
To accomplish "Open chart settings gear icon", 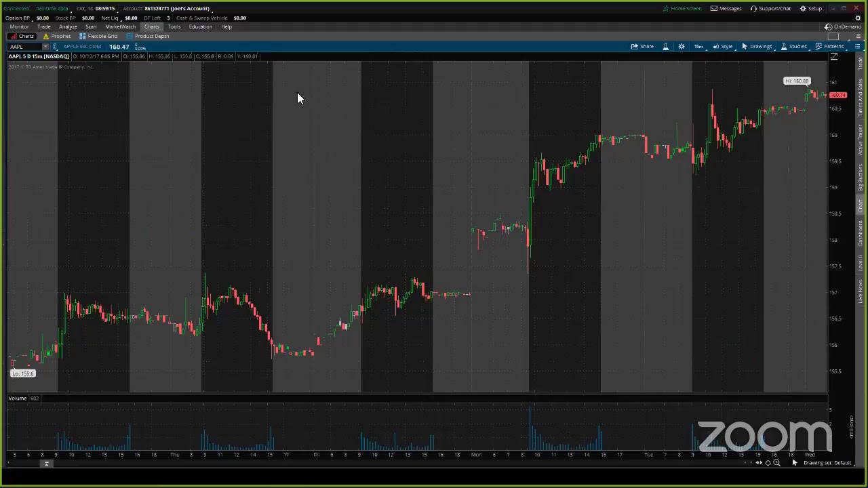I will tap(682, 46).
